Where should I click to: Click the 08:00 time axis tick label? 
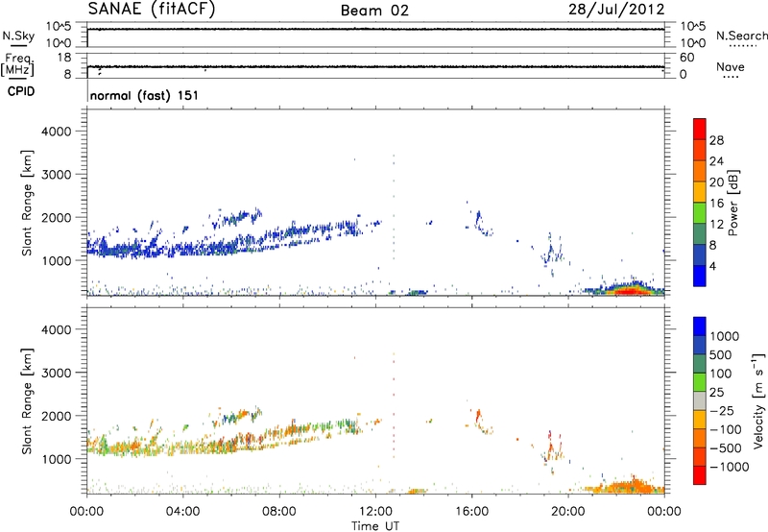(279, 512)
